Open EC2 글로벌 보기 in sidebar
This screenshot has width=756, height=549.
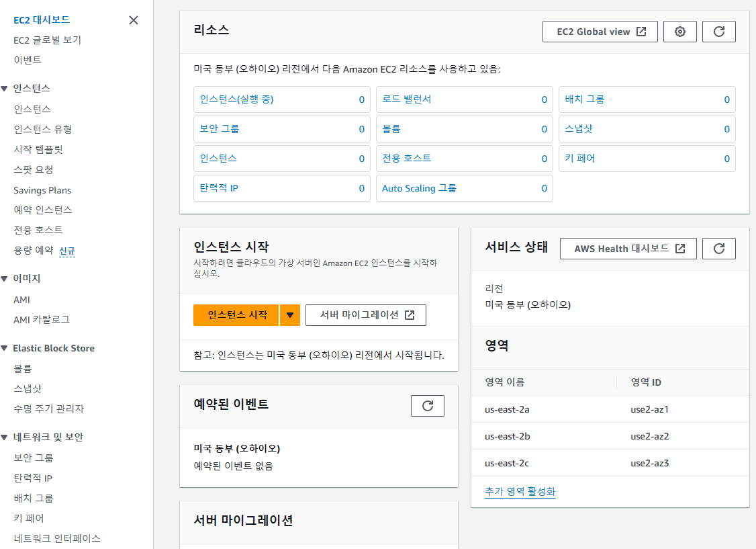pos(47,40)
